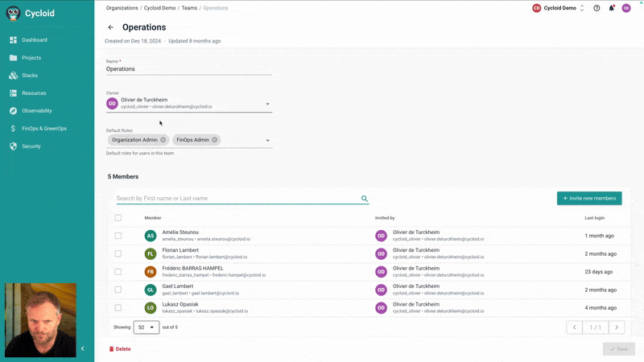Go to FinOps & GreenOps section

click(x=44, y=129)
